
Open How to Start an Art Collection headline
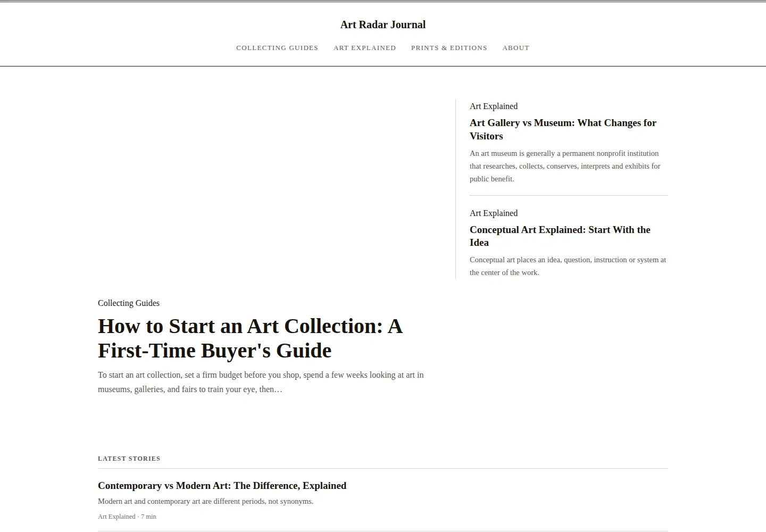pyautogui.click(x=250, y=338)
